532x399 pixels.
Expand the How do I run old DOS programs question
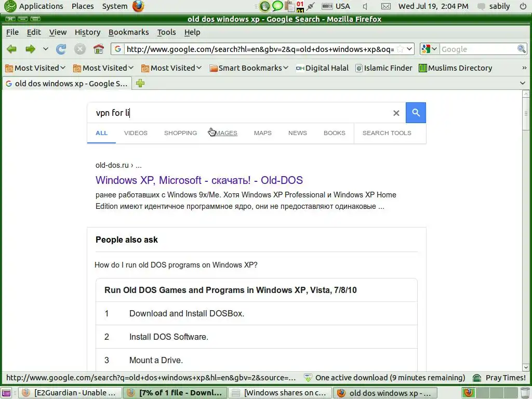[176, 265]
